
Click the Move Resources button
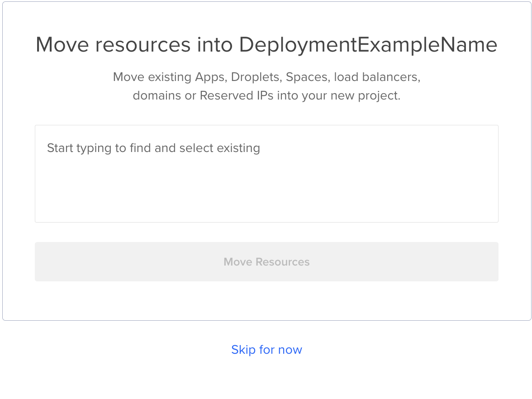[x=266, y=262]
